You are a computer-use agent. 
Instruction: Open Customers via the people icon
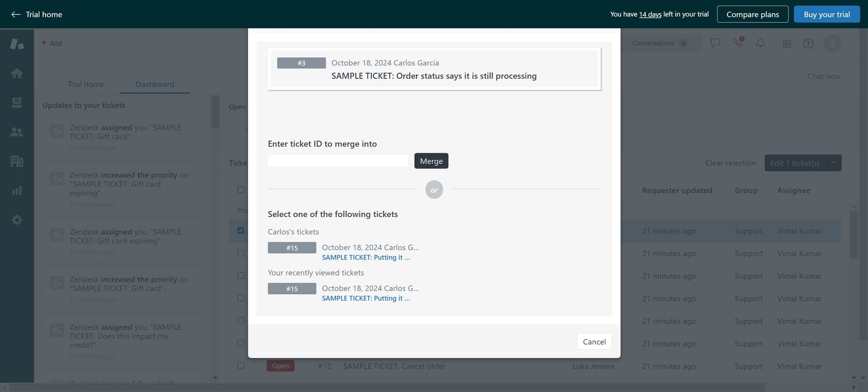pos(17,132)
